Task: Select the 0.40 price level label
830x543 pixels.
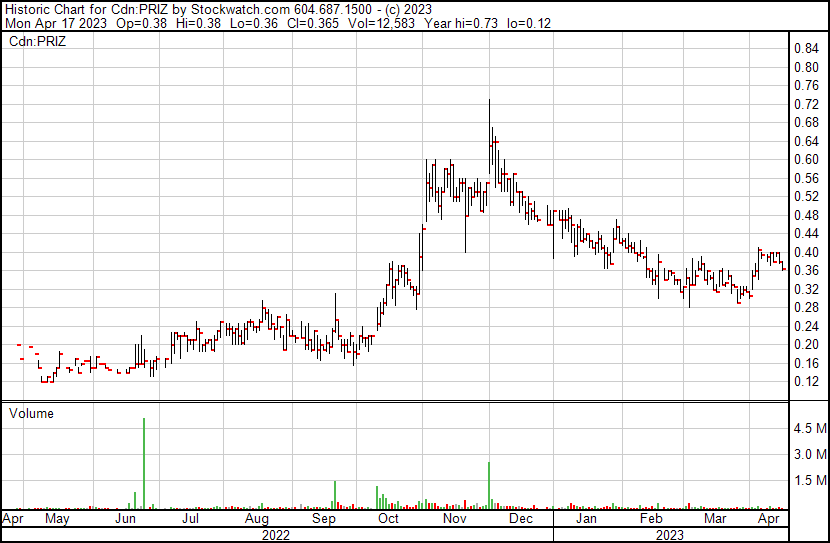Action: tap(806, 252)
